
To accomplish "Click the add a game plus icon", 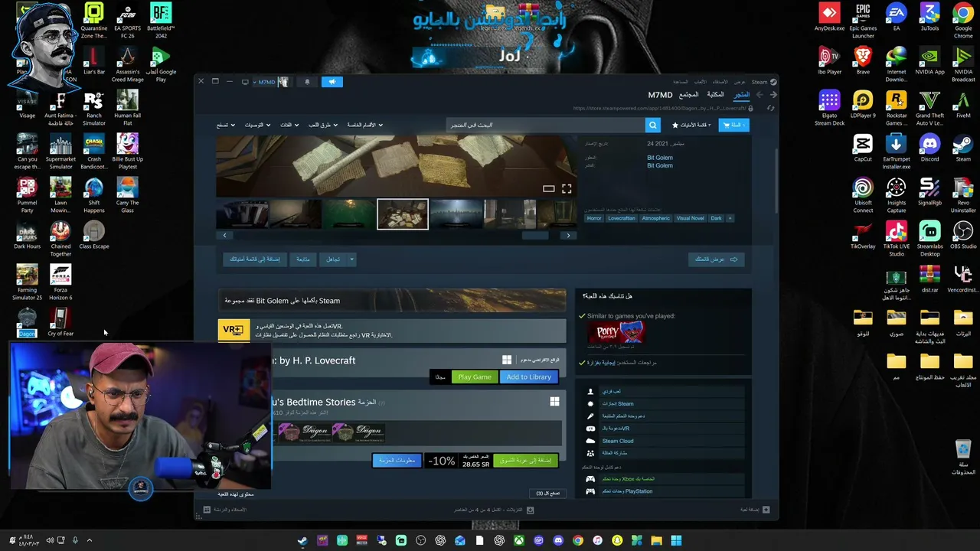I will click(x=765, y=510).
